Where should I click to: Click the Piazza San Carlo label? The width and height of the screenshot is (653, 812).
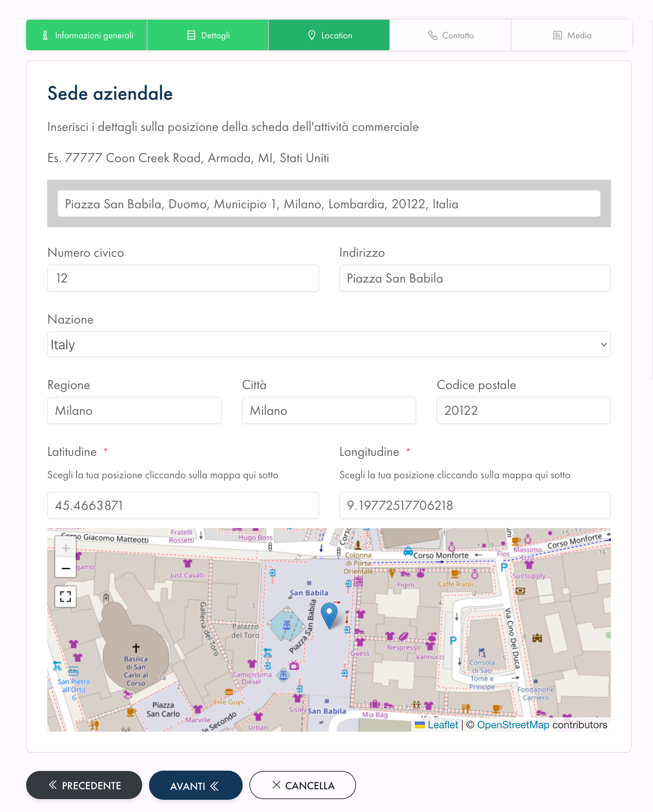[x=163, y=709]
